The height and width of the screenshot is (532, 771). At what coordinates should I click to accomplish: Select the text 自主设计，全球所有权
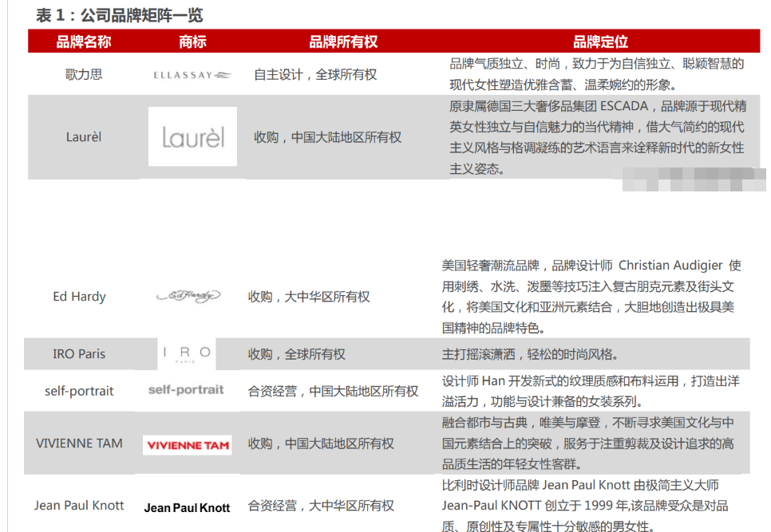315,75
